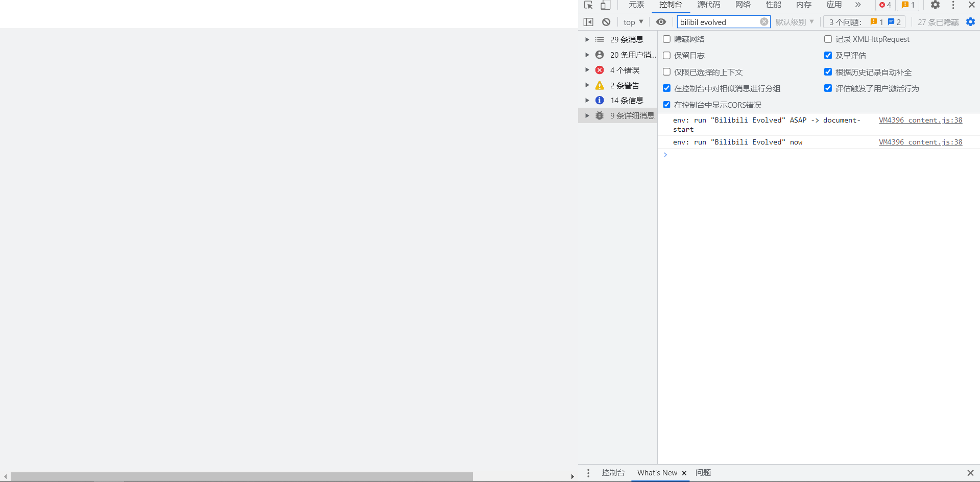
Task: Enable 仅限已选择的上下文 checkbox
Action: pyautogui.click(x=666, y=72)
